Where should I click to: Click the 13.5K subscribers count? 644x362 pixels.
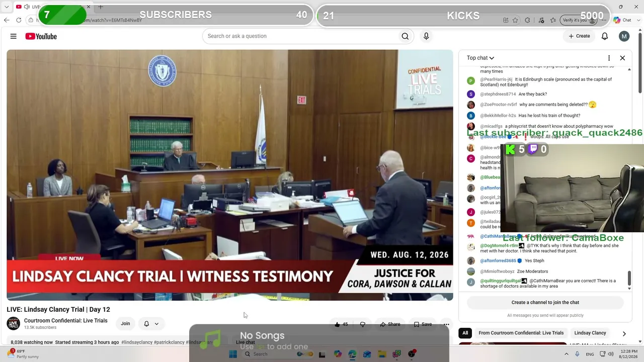pos(40,328)
